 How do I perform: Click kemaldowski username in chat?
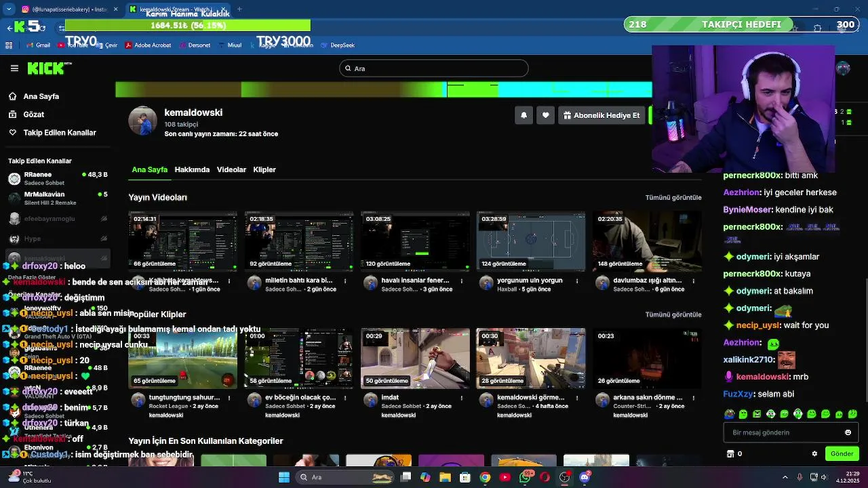763,377
